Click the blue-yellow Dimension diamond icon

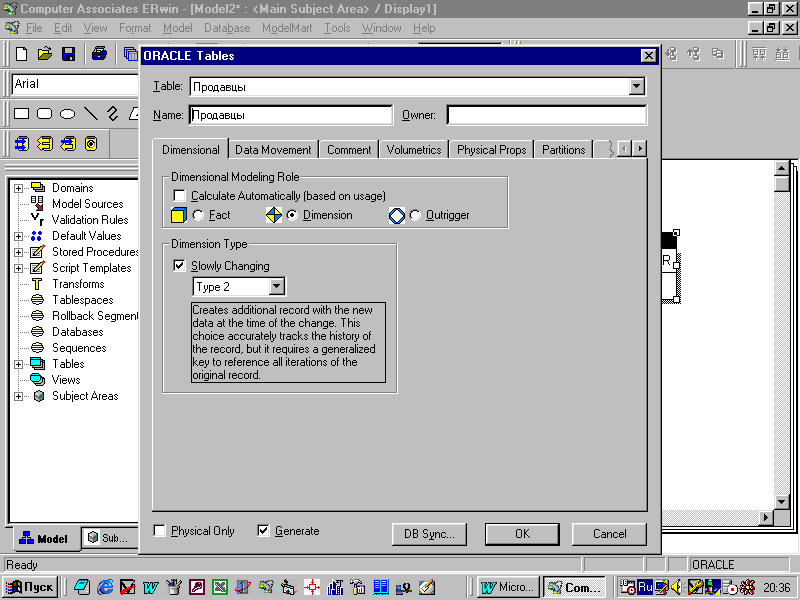(x=274, y=215)
